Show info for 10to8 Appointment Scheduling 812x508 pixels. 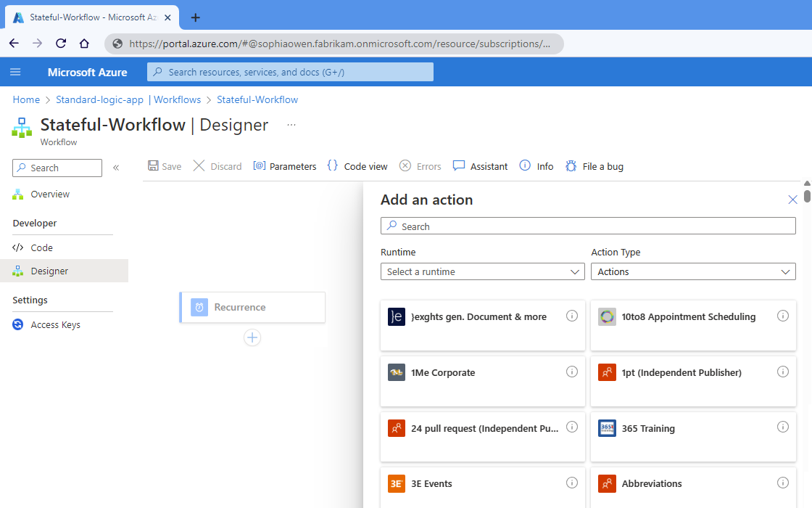pyautogui.click(x=782, y=316)
